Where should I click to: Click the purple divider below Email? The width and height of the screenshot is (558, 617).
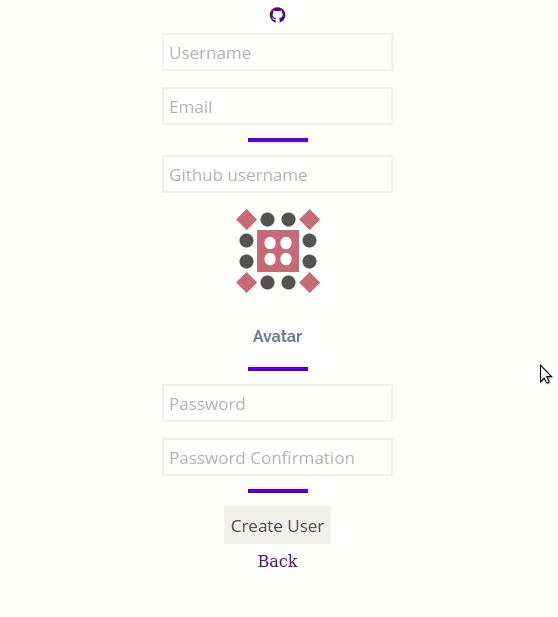tap(278, 140)
